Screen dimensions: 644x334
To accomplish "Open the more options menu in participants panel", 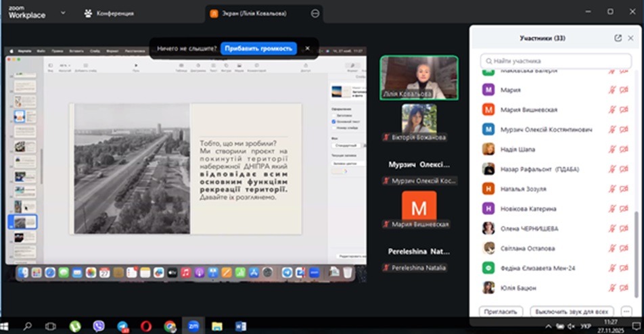I will [x=626, y=312].
